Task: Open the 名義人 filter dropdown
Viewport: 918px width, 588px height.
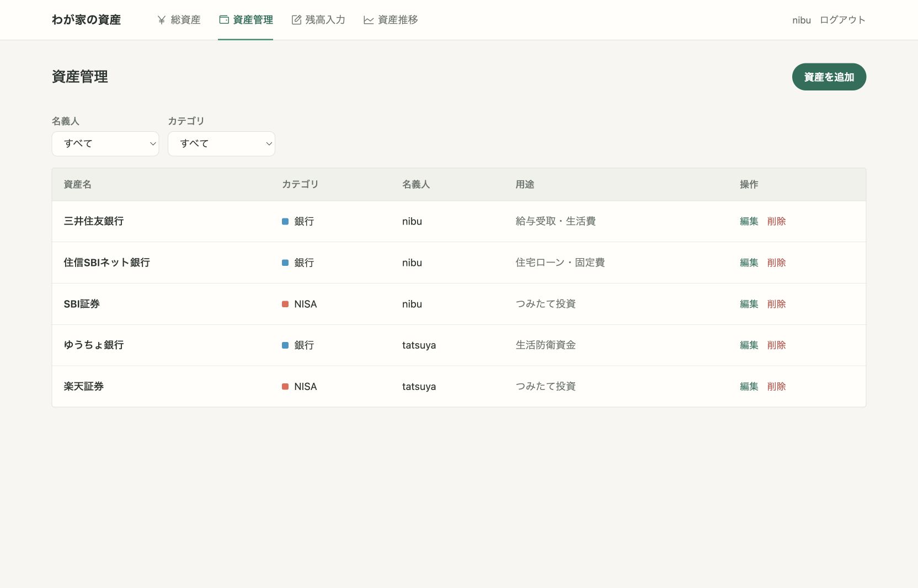Action: [105, 143]
